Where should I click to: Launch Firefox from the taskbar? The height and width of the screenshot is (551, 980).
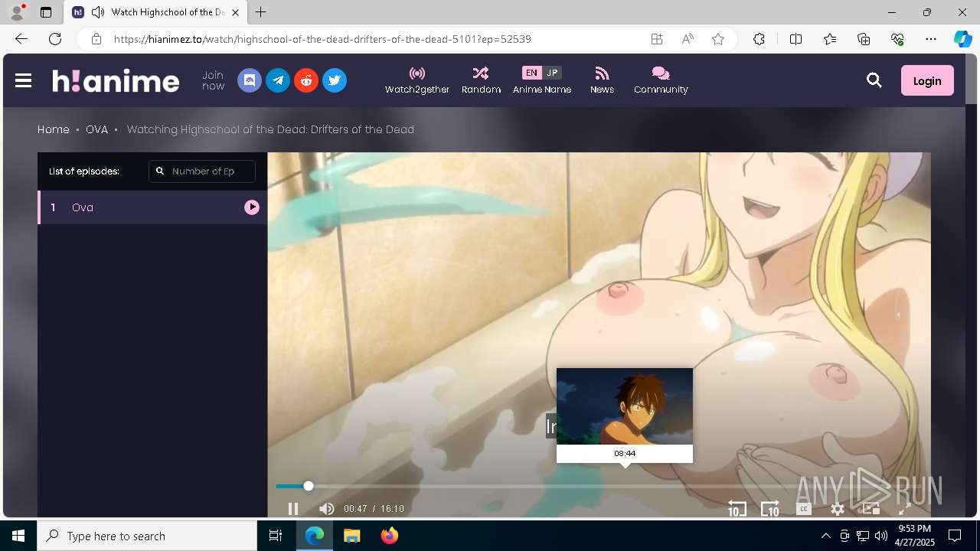[390, 536]
